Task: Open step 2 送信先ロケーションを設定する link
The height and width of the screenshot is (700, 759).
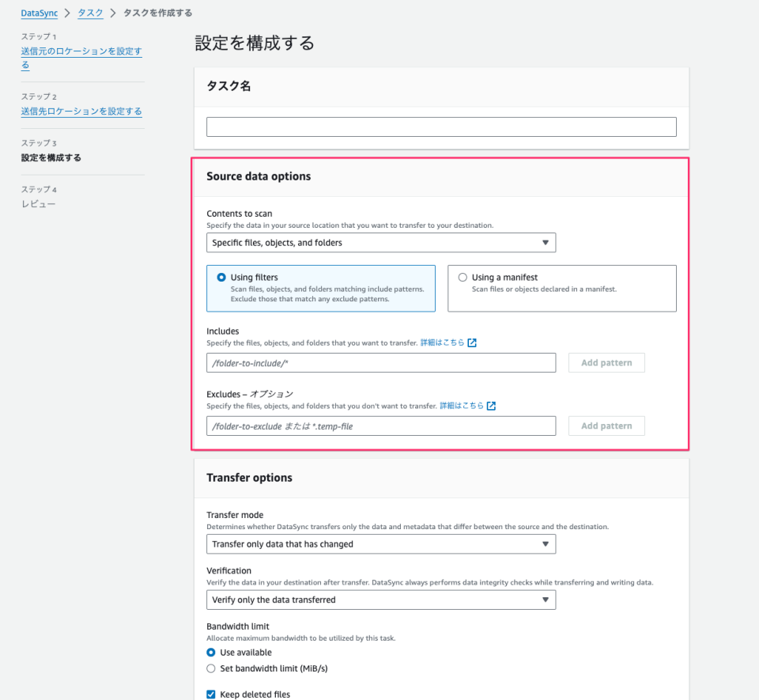Action: (81, 112)
